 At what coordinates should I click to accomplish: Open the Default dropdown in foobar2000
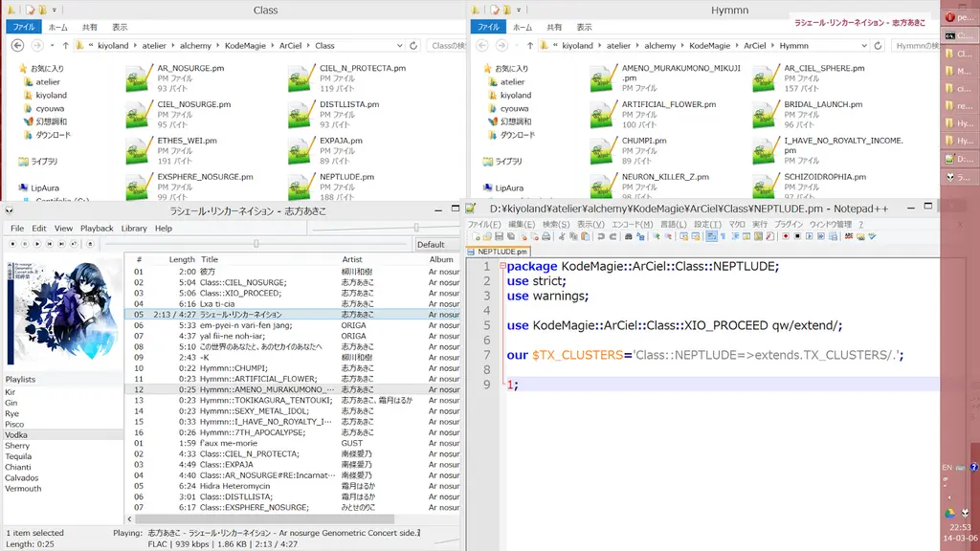(435, 244)
